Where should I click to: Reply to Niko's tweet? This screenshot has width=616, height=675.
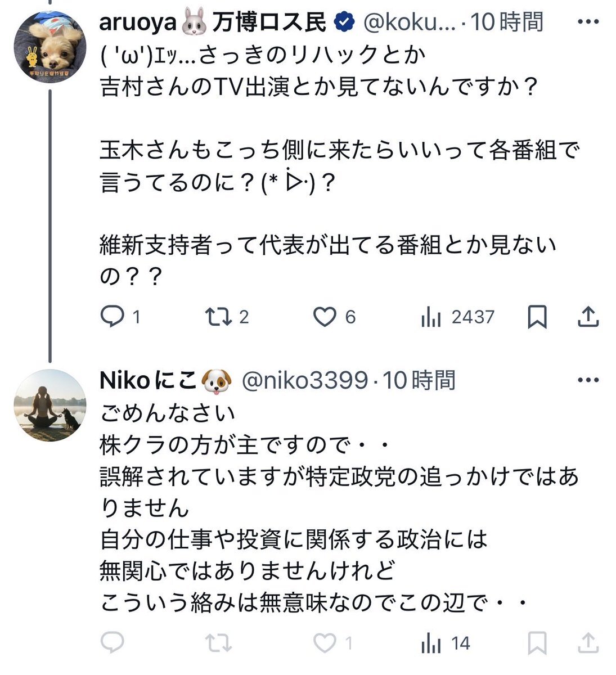click(112, 642)
